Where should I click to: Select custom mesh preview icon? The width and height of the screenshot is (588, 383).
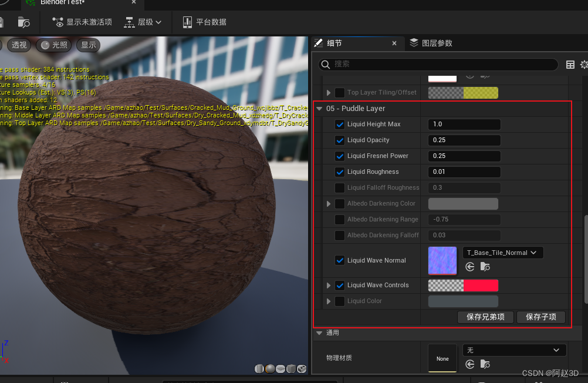tap(302, 369)
